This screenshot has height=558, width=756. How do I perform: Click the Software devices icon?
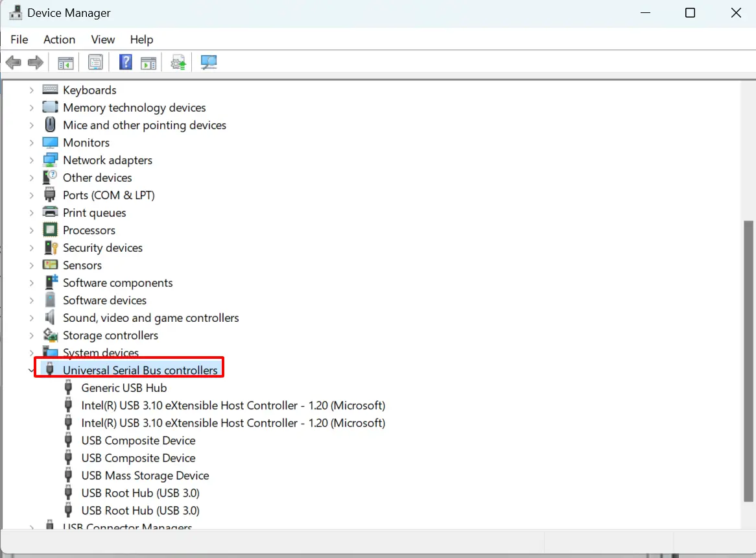pyautogui.click(x=50, y=300)
